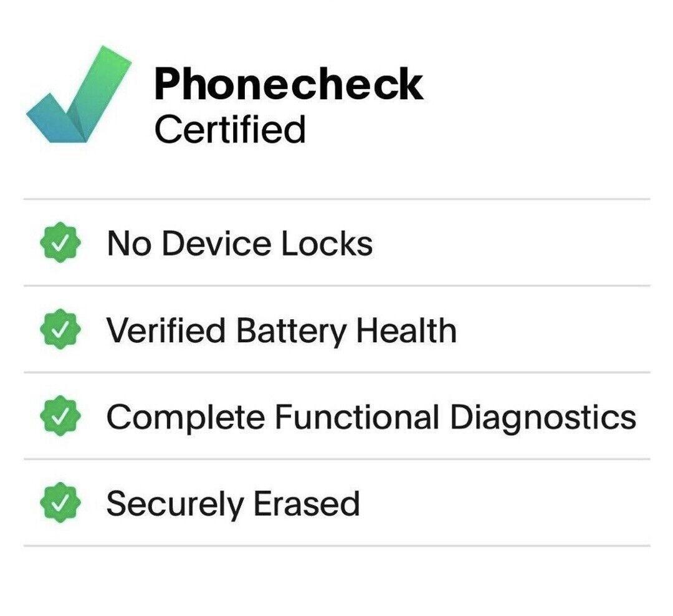Screen dimensions: 673x616
Task: Click the green badge beside Verified Battery Health
Action: (x=60, y=330)
